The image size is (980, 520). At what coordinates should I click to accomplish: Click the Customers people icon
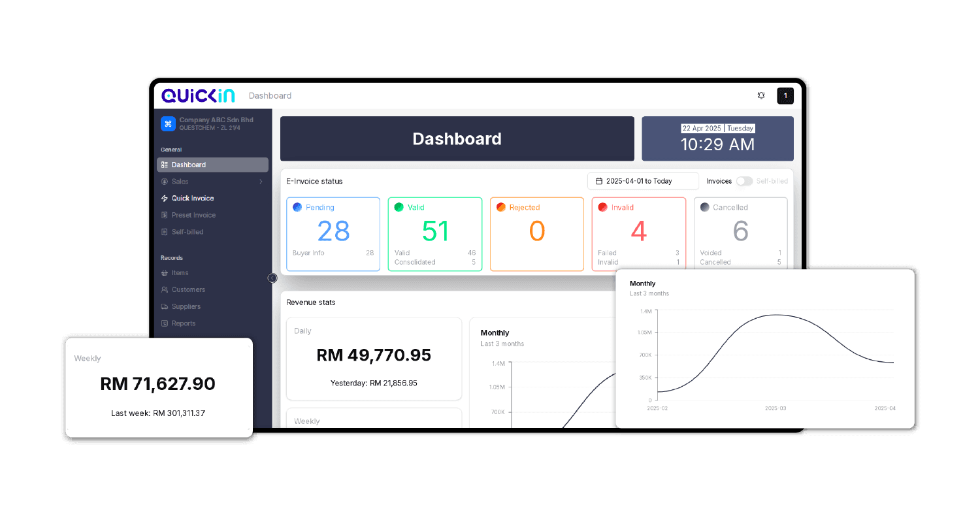[x=165, y=290]
